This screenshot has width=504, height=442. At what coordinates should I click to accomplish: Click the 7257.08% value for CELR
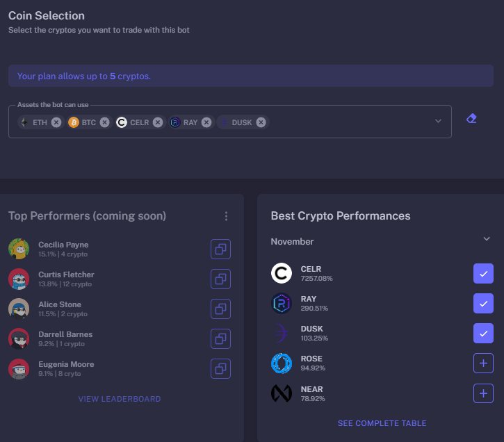(x=316, y=279)
